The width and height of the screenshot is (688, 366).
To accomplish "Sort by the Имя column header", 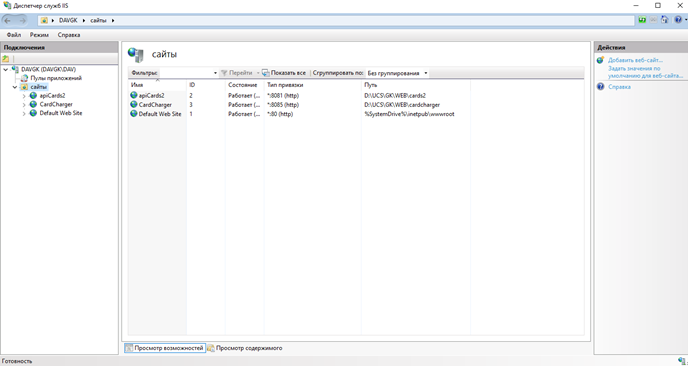I will 157,85.
